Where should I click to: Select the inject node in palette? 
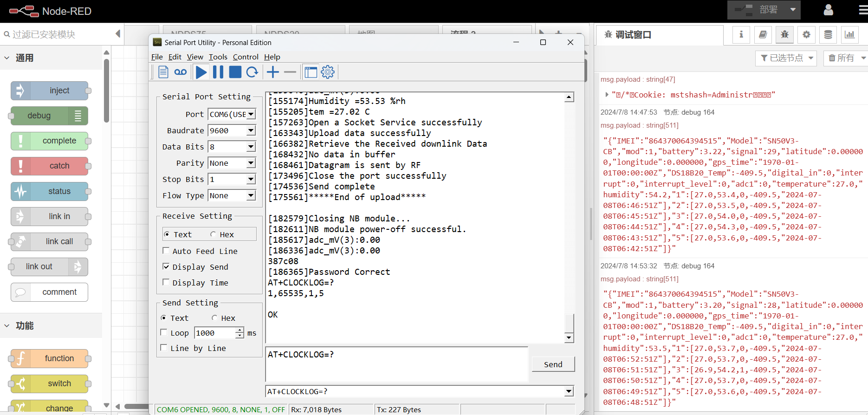50,91
